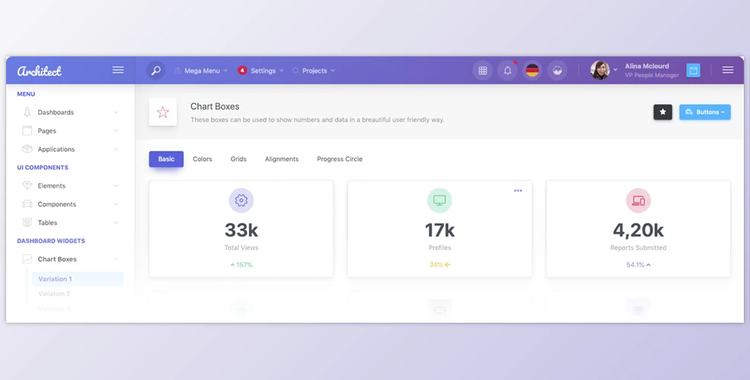Expand the Dashboards menu chevron

[116, 112]
